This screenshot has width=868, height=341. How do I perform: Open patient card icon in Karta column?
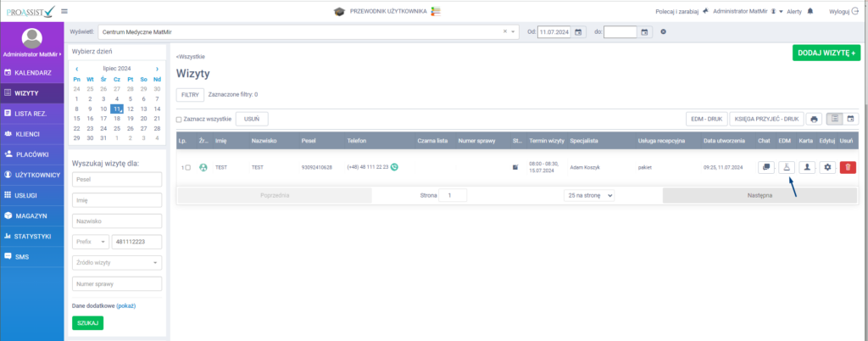point(807,167)
